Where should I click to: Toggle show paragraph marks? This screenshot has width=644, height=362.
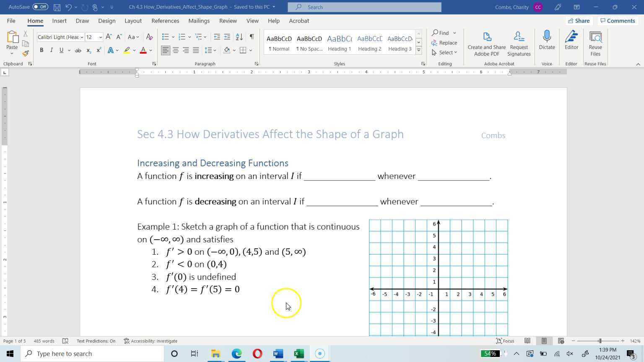point(252,37)
